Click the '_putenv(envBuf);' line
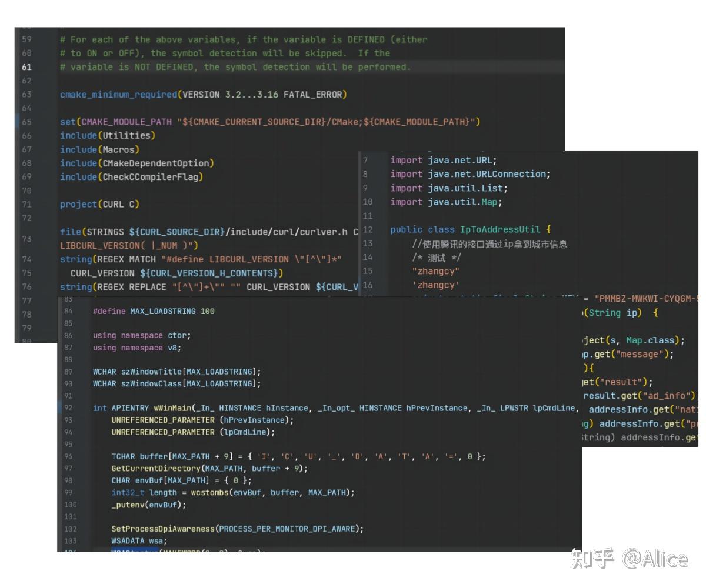This screenshot has width=706, height=588. click(148, 505)
